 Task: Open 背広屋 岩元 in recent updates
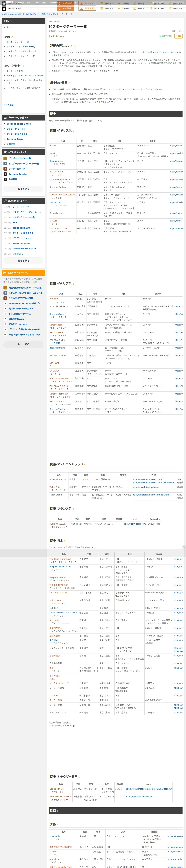click(18, 254)
